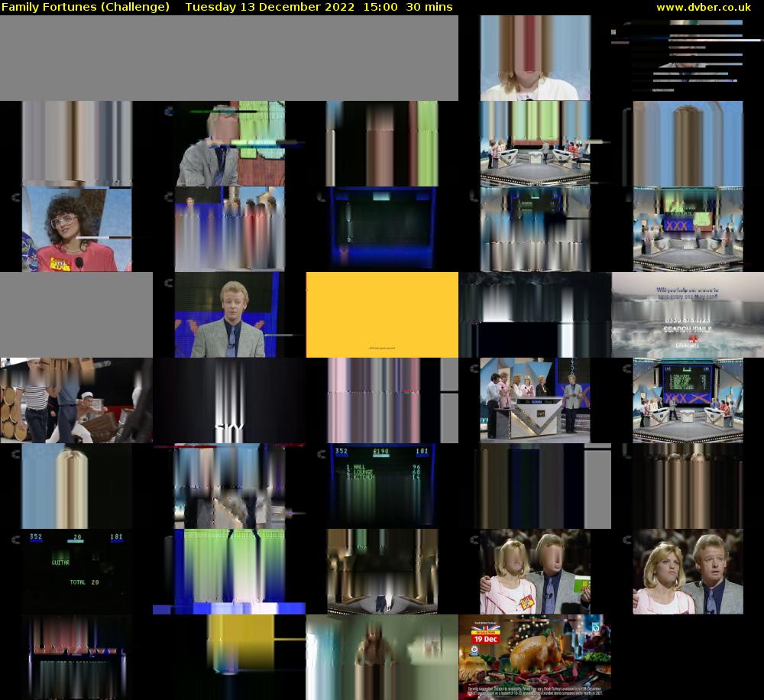The width and height of the screenshot is (764, 700).
Task: Open the studio wide shot in second row
Action: [x=535, y=144]
